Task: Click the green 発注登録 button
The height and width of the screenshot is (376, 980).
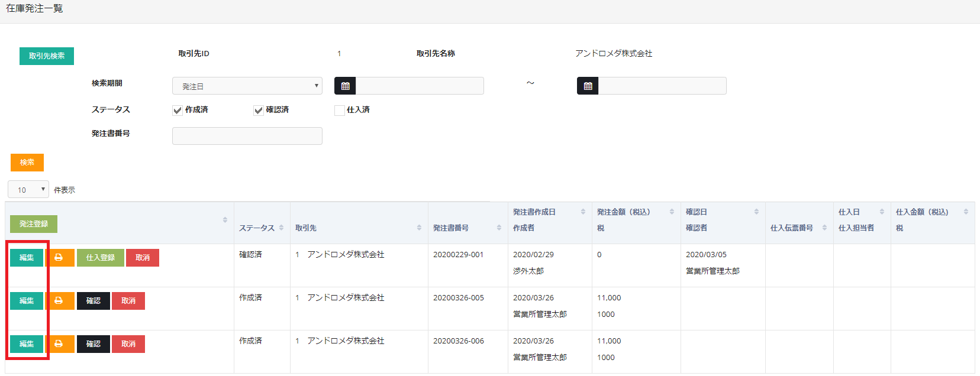Action: [34, 224]
